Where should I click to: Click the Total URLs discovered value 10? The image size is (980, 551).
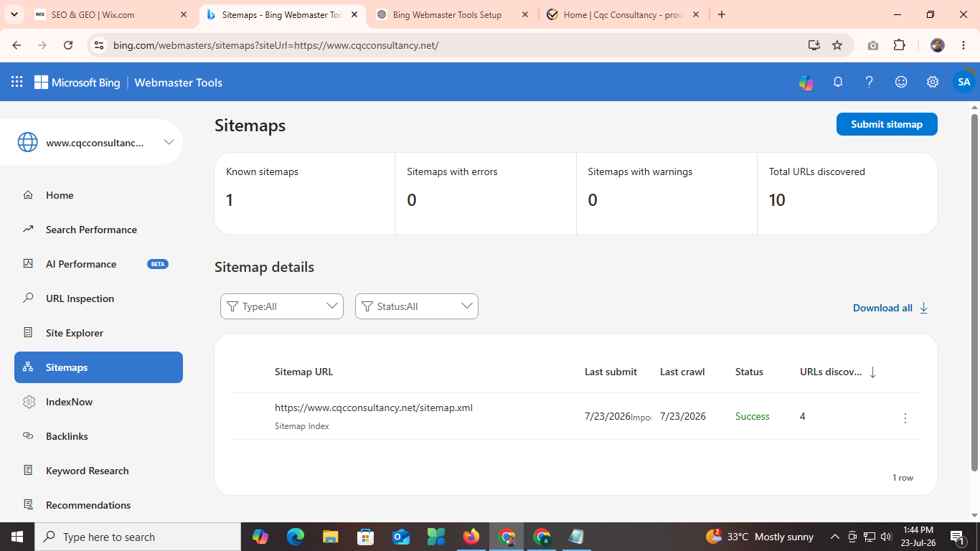click(777, 200)
